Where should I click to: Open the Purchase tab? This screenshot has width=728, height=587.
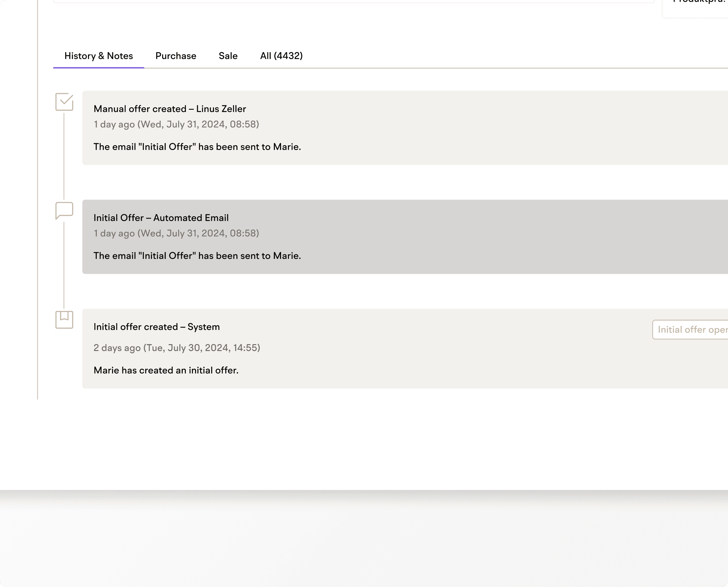click(175, 56)
